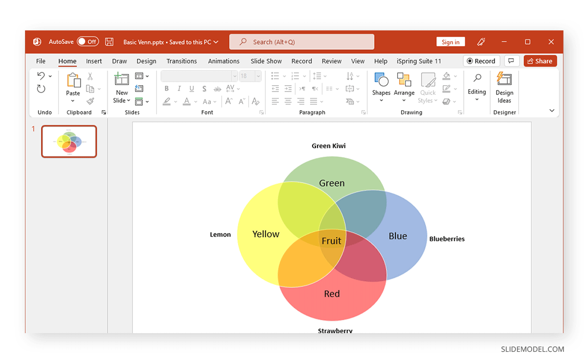Open the Comments speech bubble

[511, 61]
